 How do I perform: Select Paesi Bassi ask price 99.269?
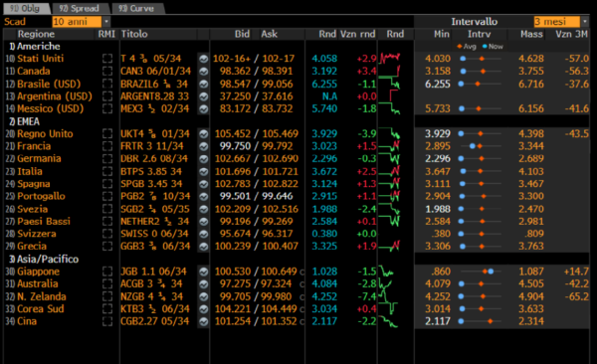278,222
